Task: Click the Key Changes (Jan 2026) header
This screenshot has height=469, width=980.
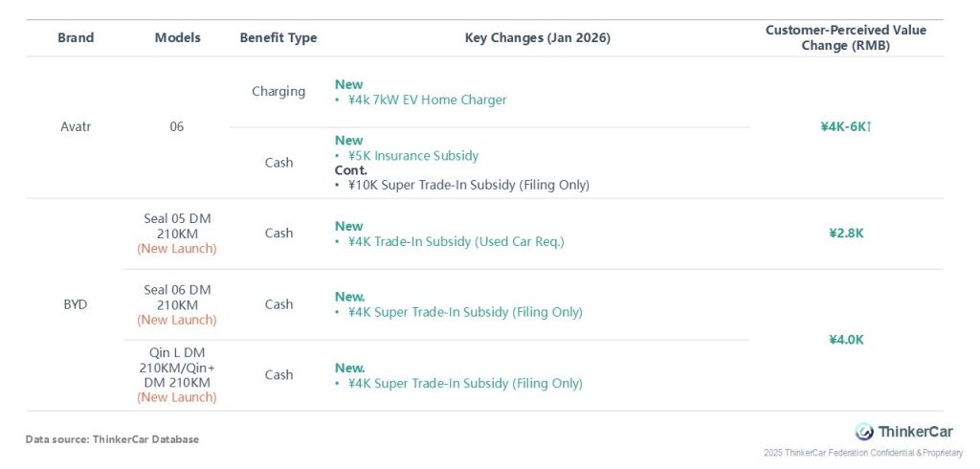Action: (x=537, y=38)
